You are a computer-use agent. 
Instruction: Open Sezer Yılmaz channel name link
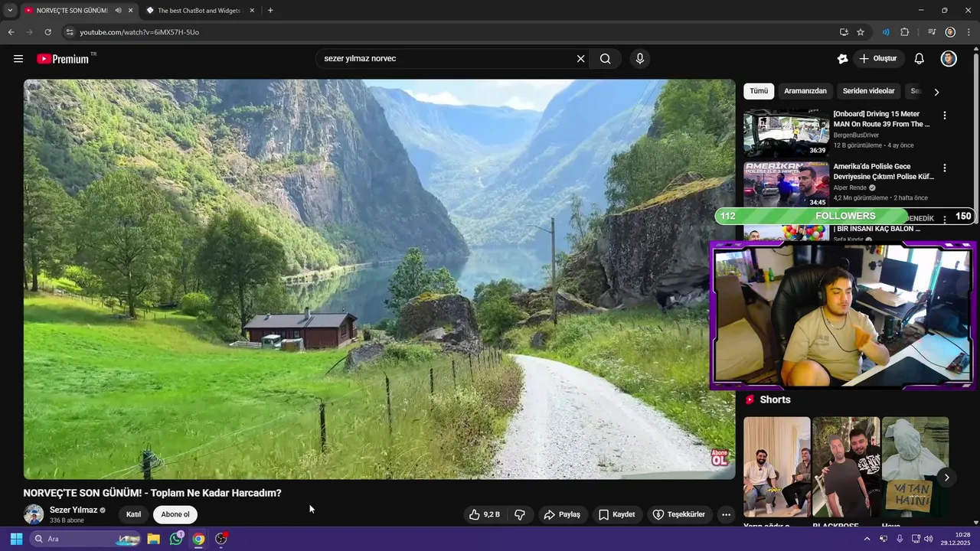(73, 510)
